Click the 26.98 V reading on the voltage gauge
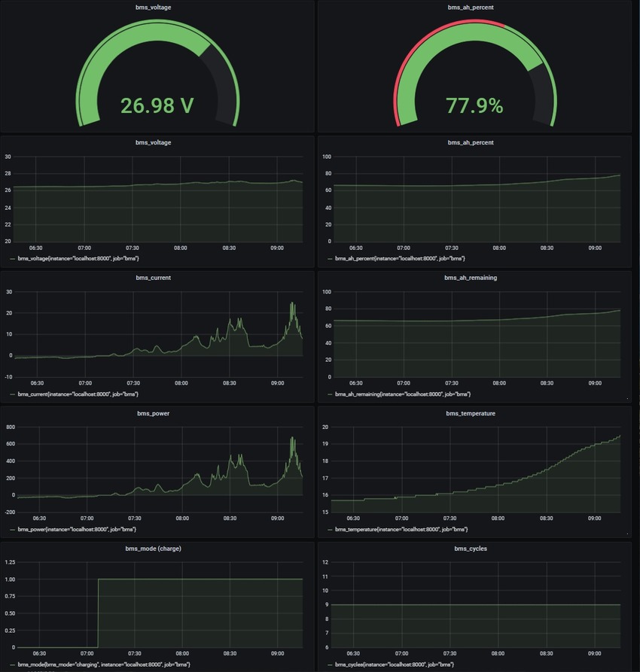The height and width of the screenshot is (672, 640). [x=156, y=106]
